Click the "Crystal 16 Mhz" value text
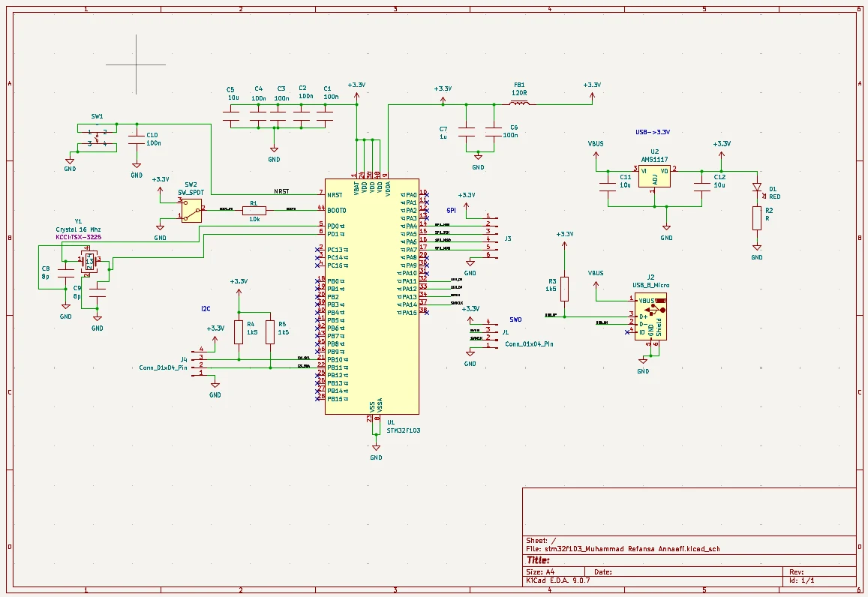This screenshot has height=597, width=868. [78, 229]
